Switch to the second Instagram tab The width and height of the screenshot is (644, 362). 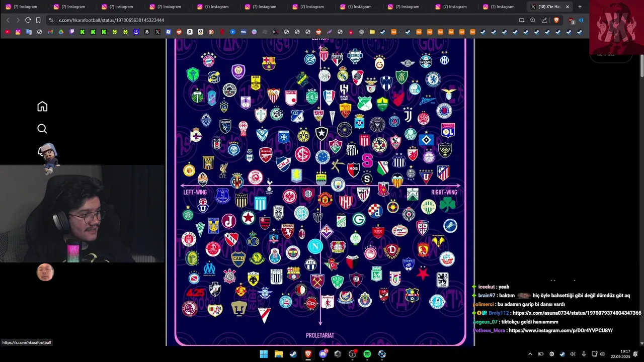click(72, 7)
